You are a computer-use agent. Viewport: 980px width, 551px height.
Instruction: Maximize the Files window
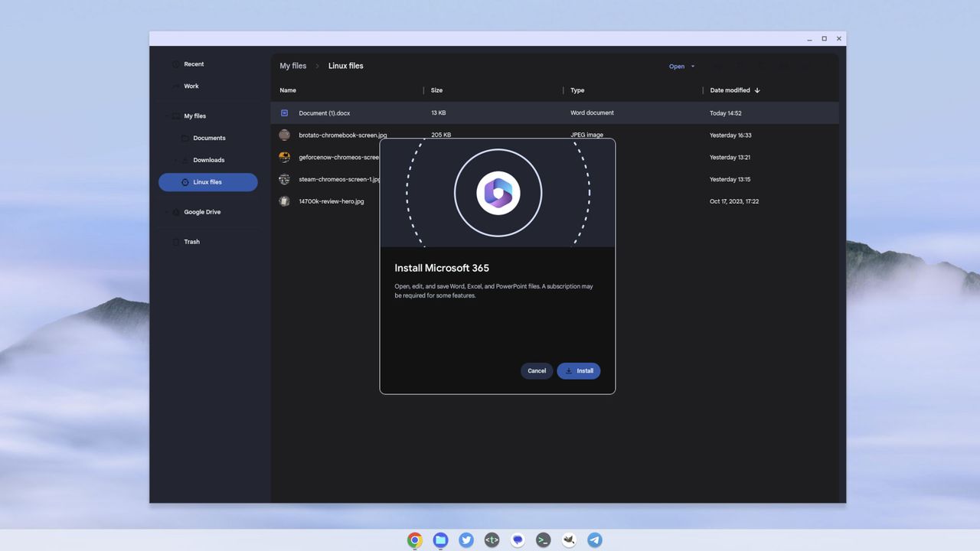click(x=824, y=38)
